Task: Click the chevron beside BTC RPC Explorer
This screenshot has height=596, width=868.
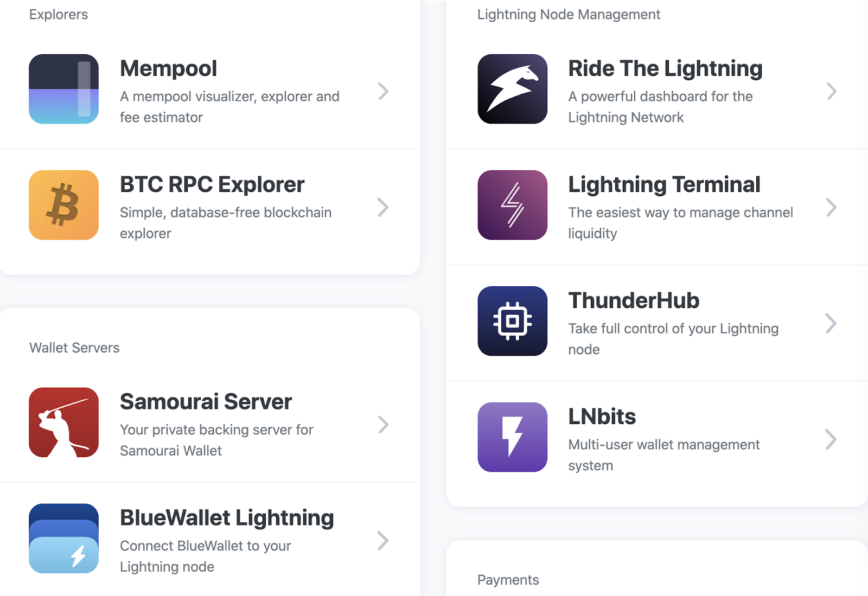Action: [383, 207]
